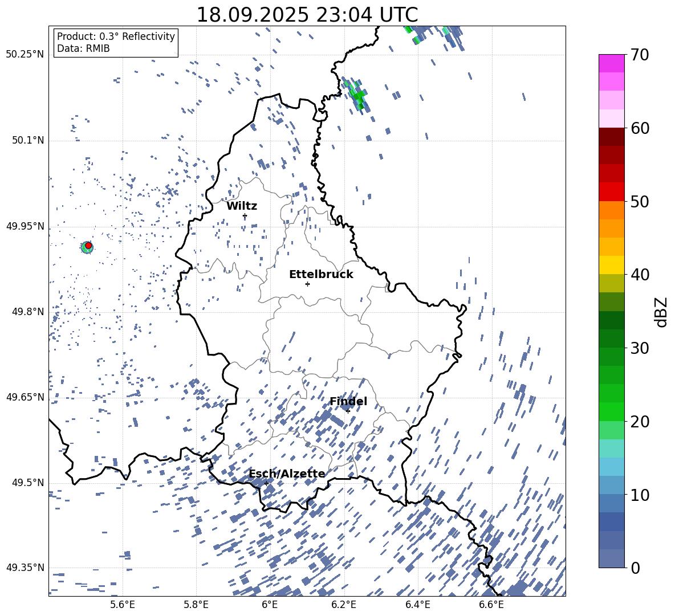
Task: Click the Ettelbruck city label
Action: 321,275
